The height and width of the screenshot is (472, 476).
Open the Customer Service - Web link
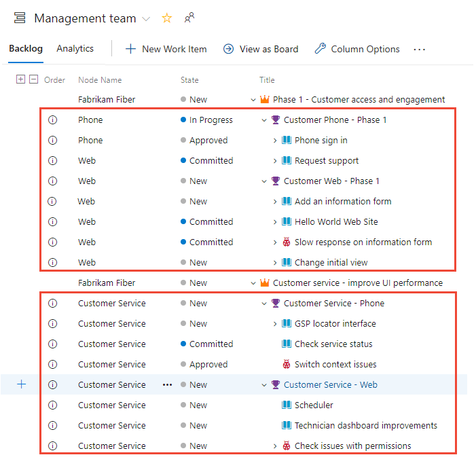coord(330,385)
